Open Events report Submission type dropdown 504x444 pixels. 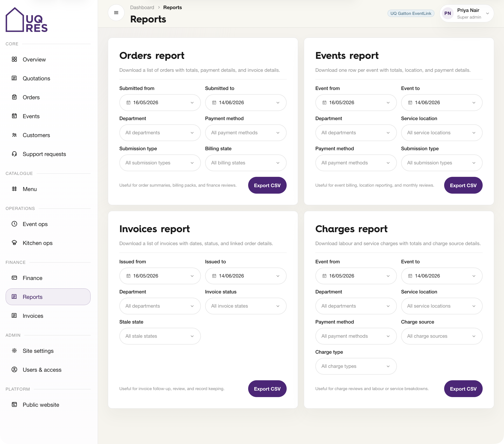coord(442,163)
